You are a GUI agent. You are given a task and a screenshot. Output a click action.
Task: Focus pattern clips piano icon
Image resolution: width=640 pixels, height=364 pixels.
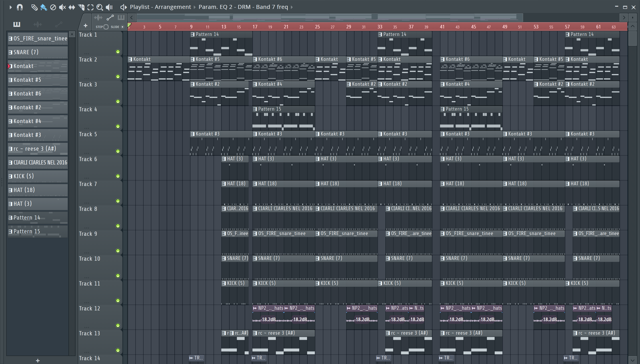121,18
